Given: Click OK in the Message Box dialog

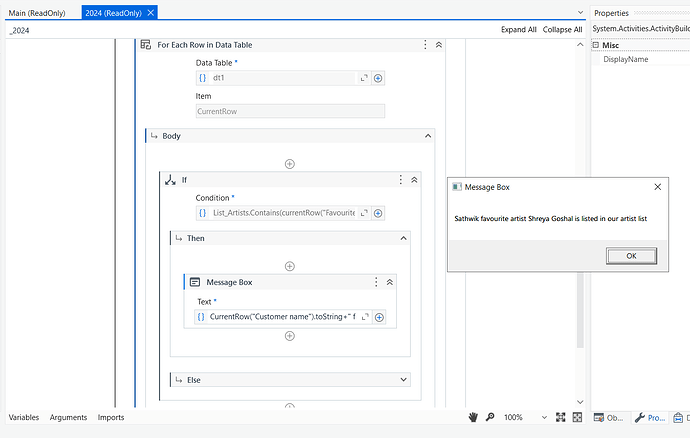Looking at the screenshot, I should tap(631, 256).
